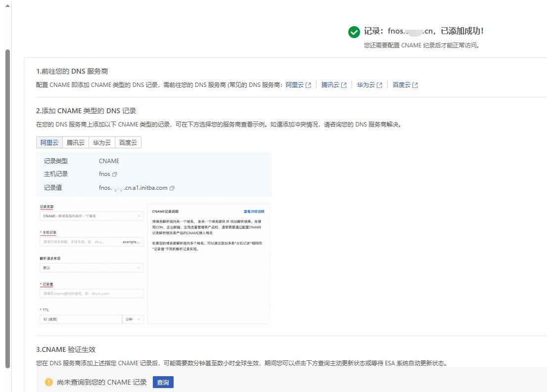The height and width of the screenshot is (392, 547).
Task: Switch to the 腾讯云 example tab
Action: tap(75, 142)
